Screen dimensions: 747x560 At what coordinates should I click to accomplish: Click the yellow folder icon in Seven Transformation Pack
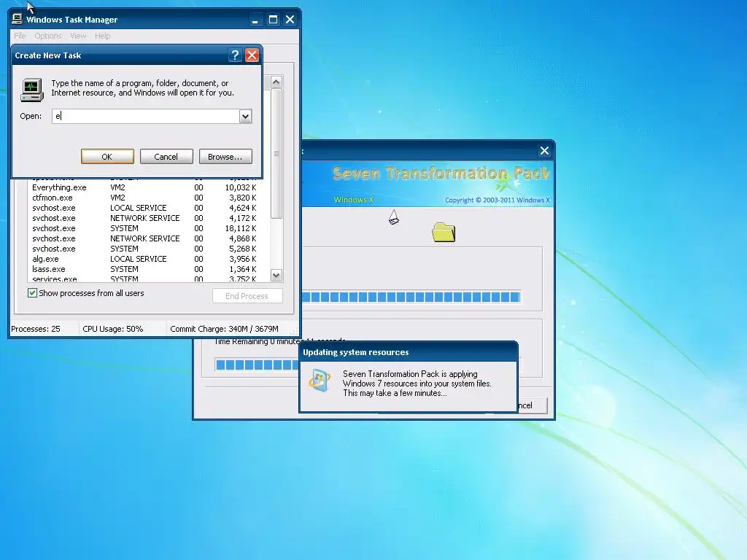pyautogui.click(x=444, y=232)
